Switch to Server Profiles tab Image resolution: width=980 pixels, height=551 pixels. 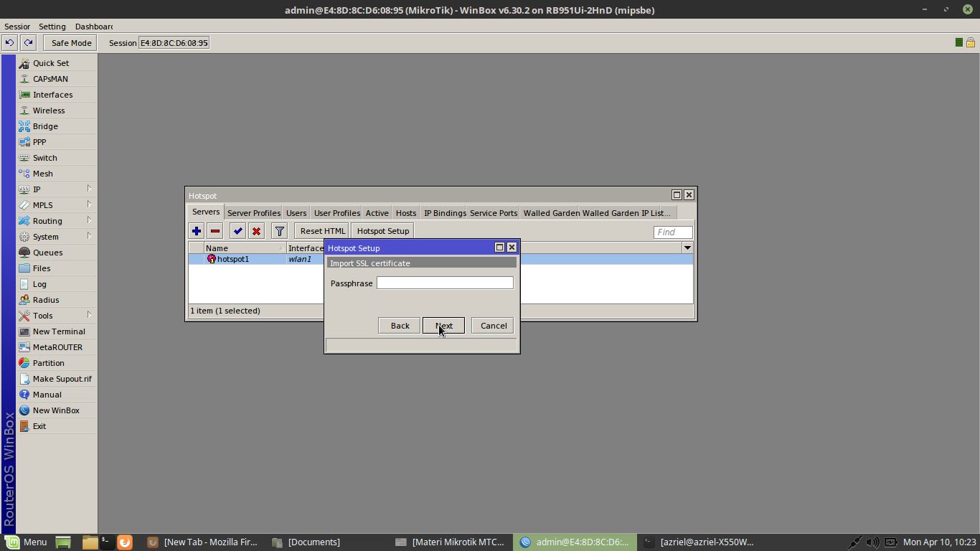(x=254, y=213)
